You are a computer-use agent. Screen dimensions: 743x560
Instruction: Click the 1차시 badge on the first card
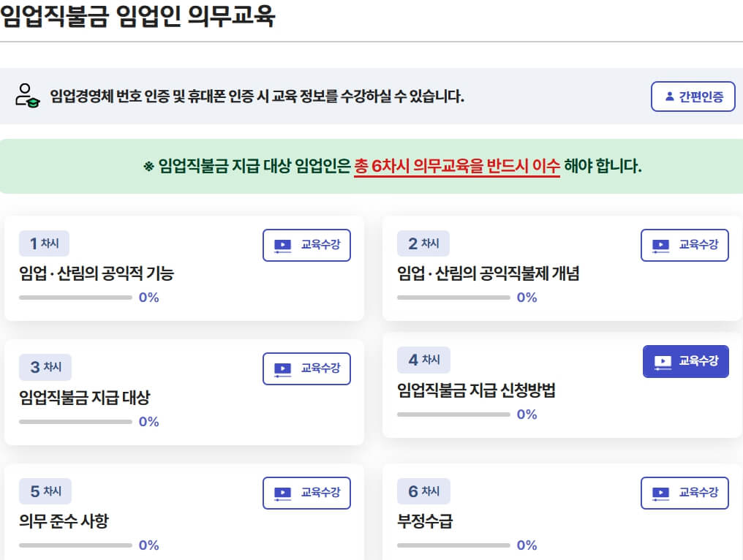tap(45, 243)
